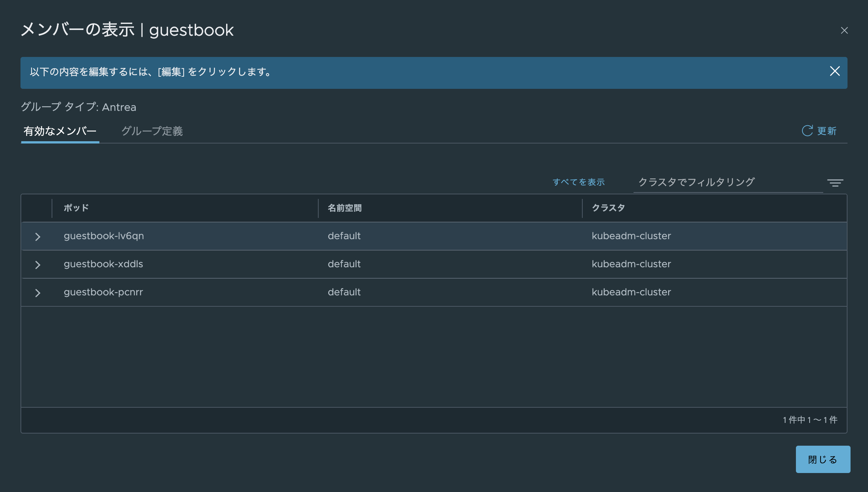This screenshot has height=492, width=868.
Task: Click the すべてを表示 link
Action: pyautogui.click(x=579, y=182)
